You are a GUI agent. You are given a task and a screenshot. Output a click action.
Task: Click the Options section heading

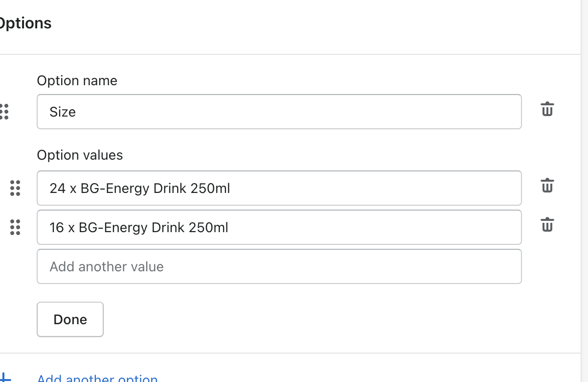[25, 24]
